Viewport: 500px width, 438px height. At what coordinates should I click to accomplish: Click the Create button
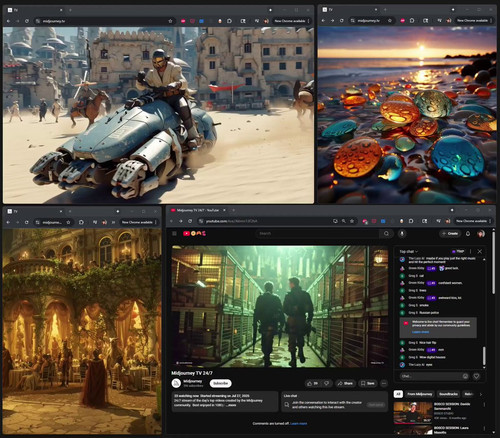[450, 233]
